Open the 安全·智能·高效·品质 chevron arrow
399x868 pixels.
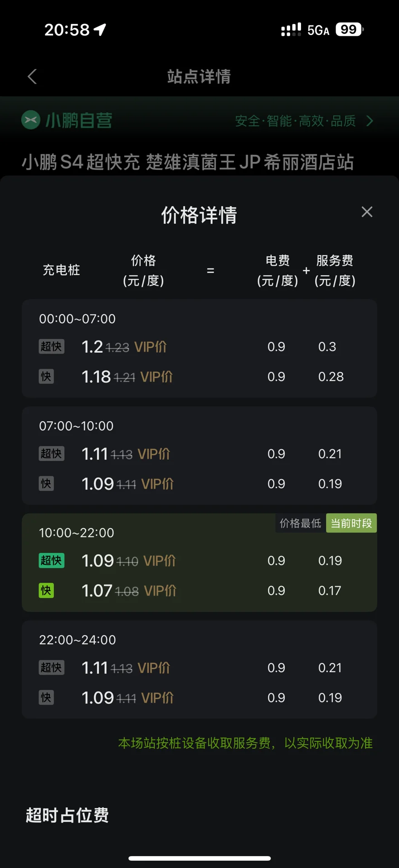coord(370,121)
